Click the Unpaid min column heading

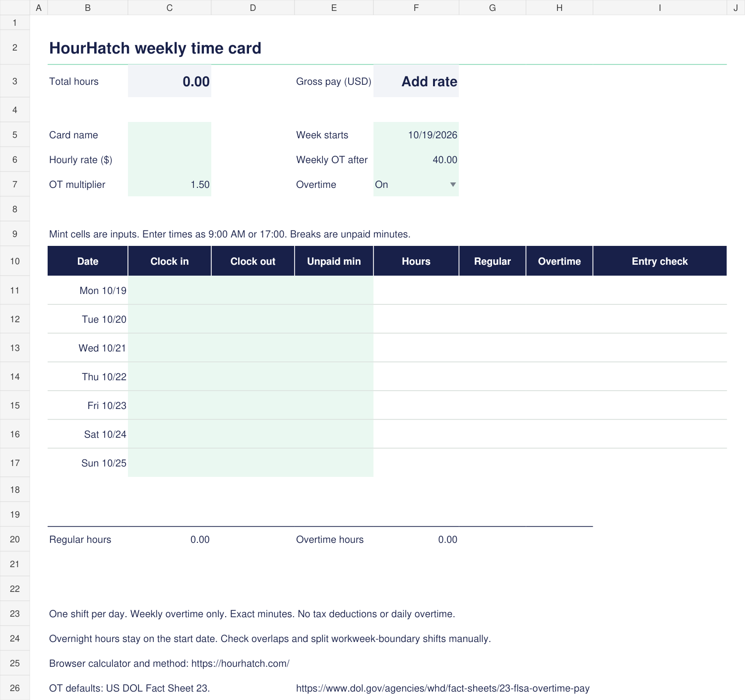(x=334, y=261)
